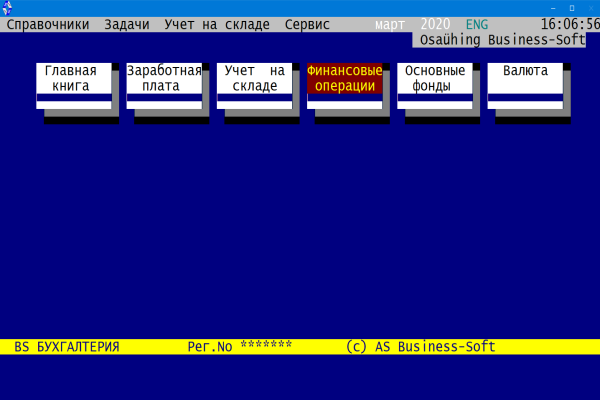Open the Справочники menu

coord(48,24)
